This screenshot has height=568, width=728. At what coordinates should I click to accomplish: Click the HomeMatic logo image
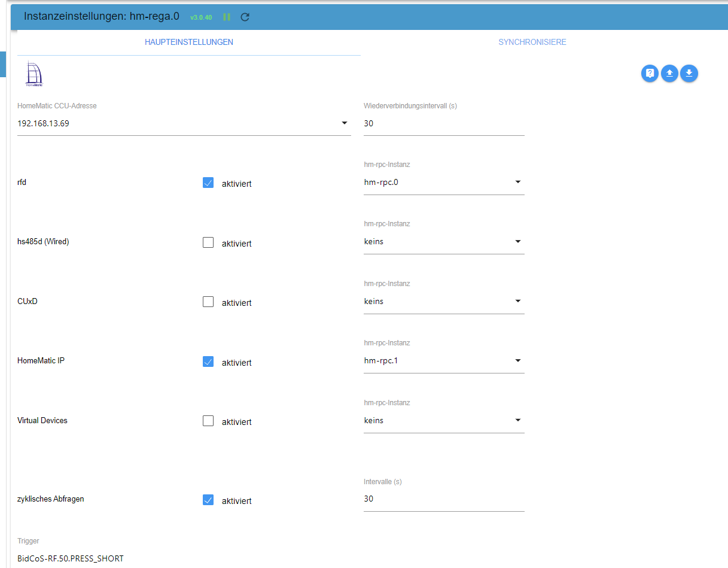coord(34,74)
